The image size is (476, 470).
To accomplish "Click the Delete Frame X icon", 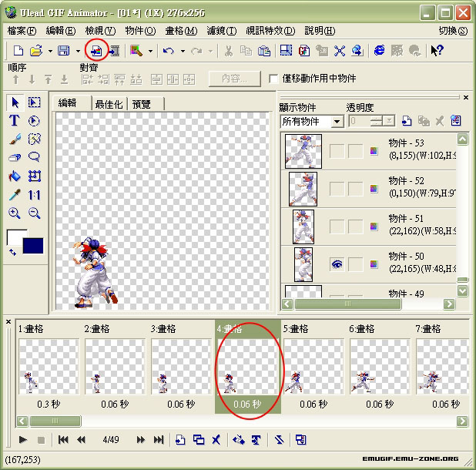I will tap(216, 440).
